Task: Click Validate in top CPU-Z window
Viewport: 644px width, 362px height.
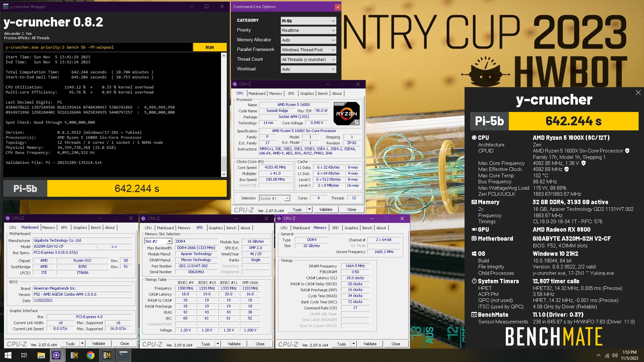Action: [326, 209]
